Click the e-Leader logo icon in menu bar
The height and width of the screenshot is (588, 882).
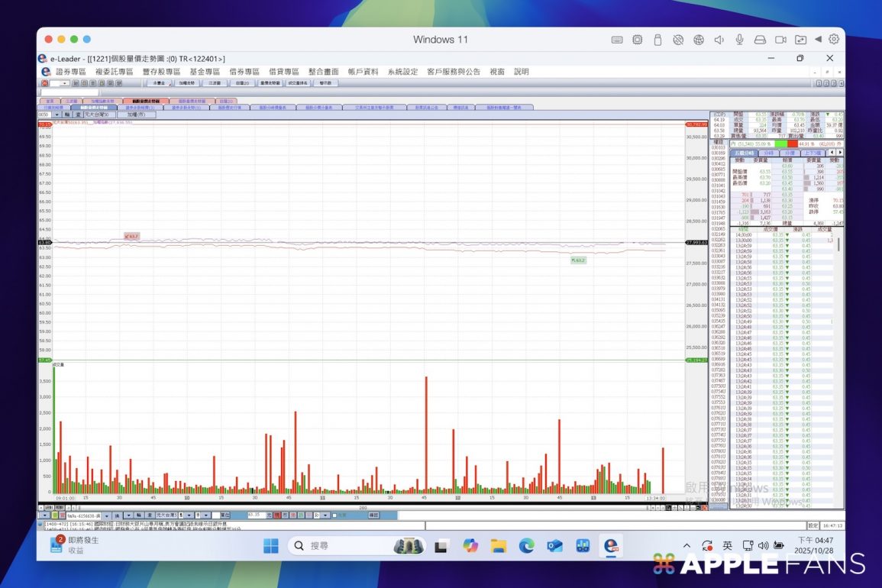point(46,72)
